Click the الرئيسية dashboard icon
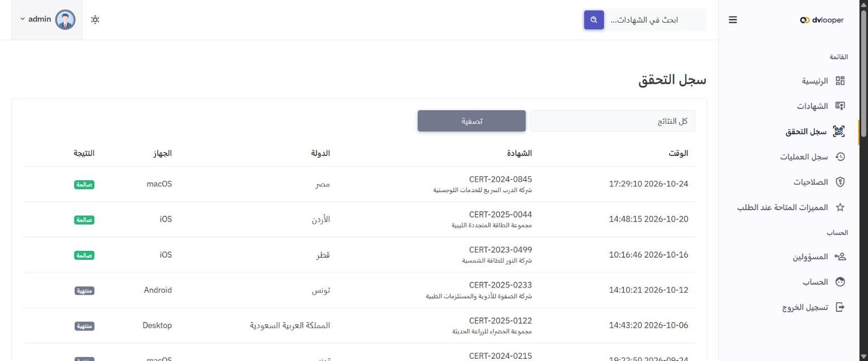This screenshot has width=868, height=361. (x=840, y=81)
